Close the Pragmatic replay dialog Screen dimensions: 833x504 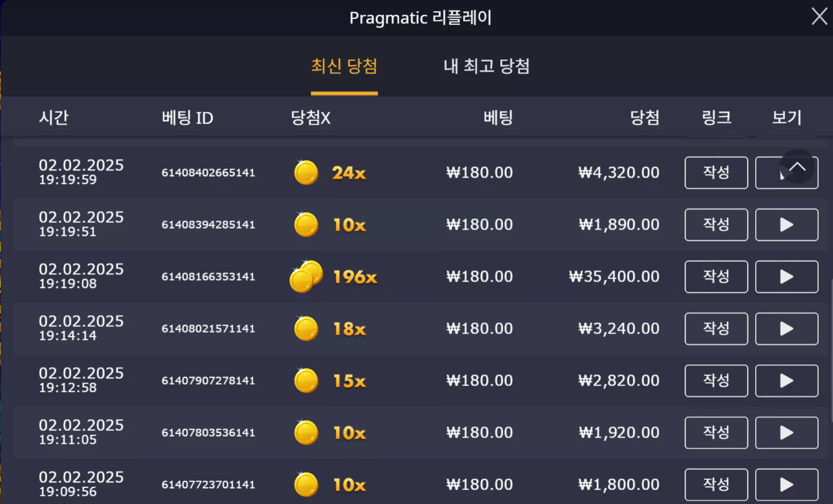click(x=819, y=17)
